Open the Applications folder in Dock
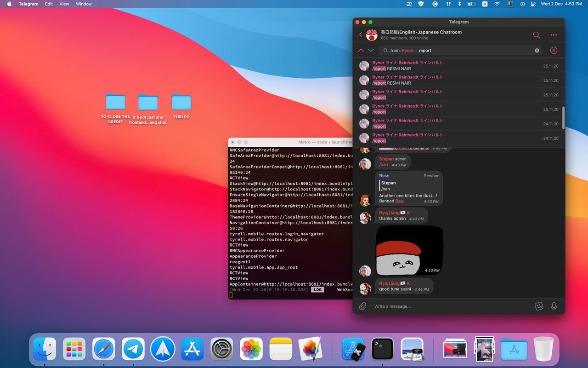 [x=514, y=349]
